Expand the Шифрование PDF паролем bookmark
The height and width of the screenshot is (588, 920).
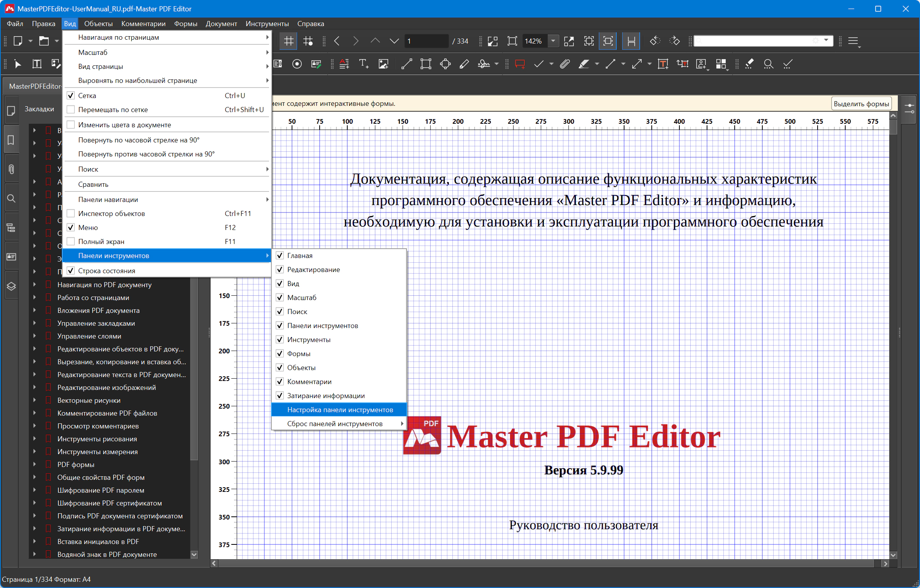point(34,490)
